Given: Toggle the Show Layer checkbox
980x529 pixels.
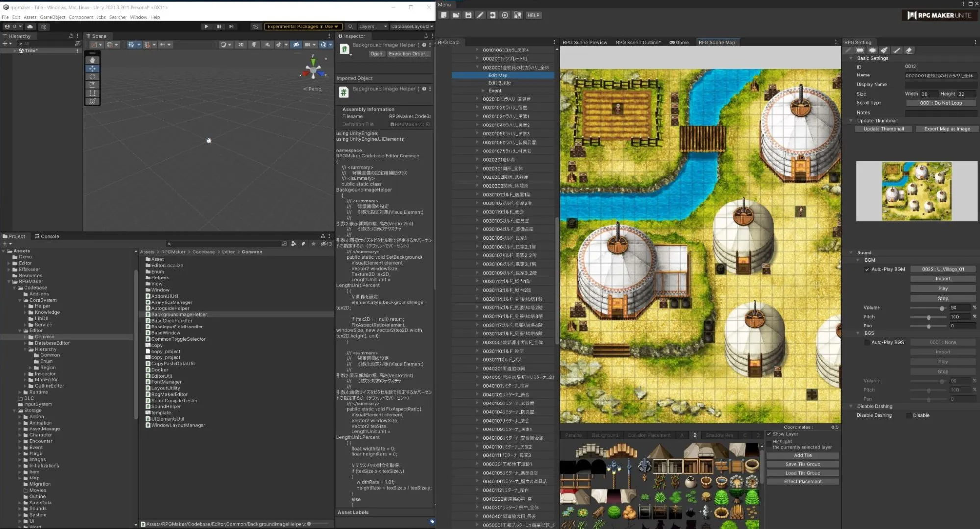Looking at the screenshot, I should click(769, 434).
